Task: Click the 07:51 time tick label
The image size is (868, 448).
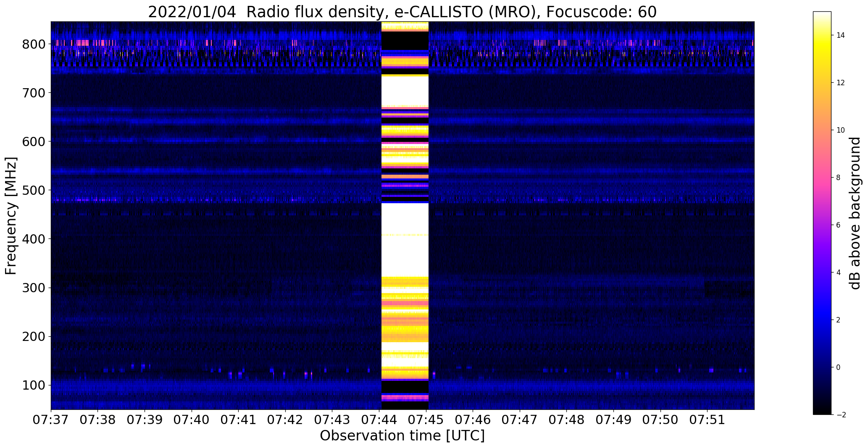Action: tap(708, 420)
